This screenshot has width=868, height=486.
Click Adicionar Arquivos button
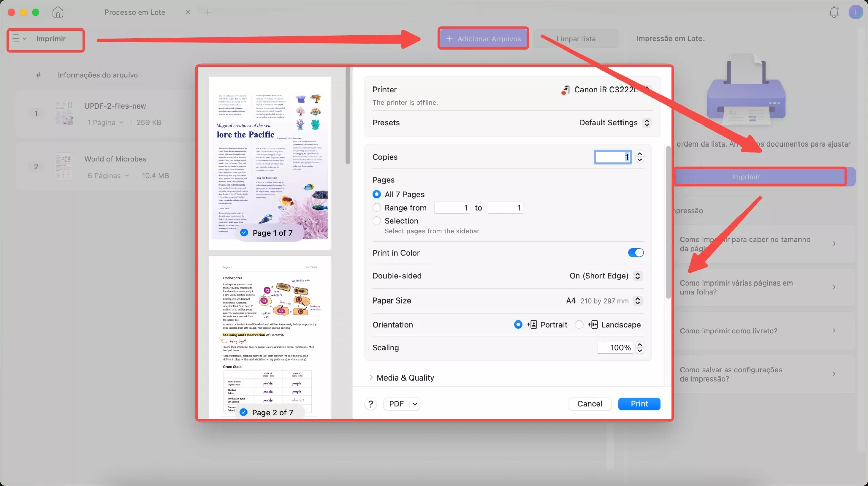(484, 38)
